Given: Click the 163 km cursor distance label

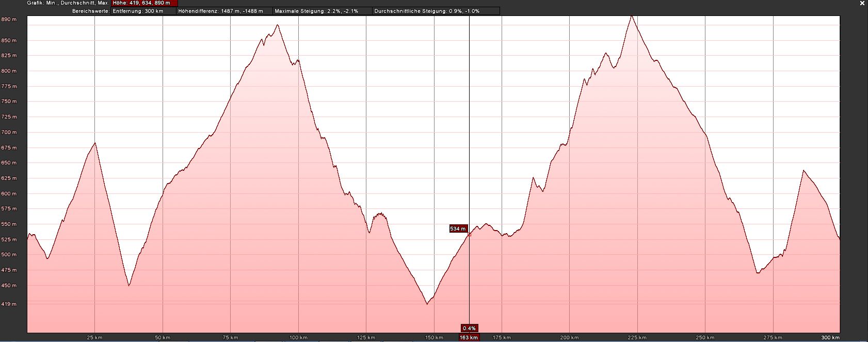Looking at the screenshot, I should pos(469,338).
